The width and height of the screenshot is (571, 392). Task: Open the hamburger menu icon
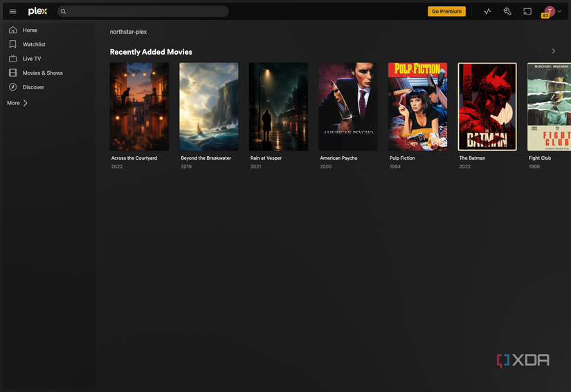[12, 11]
